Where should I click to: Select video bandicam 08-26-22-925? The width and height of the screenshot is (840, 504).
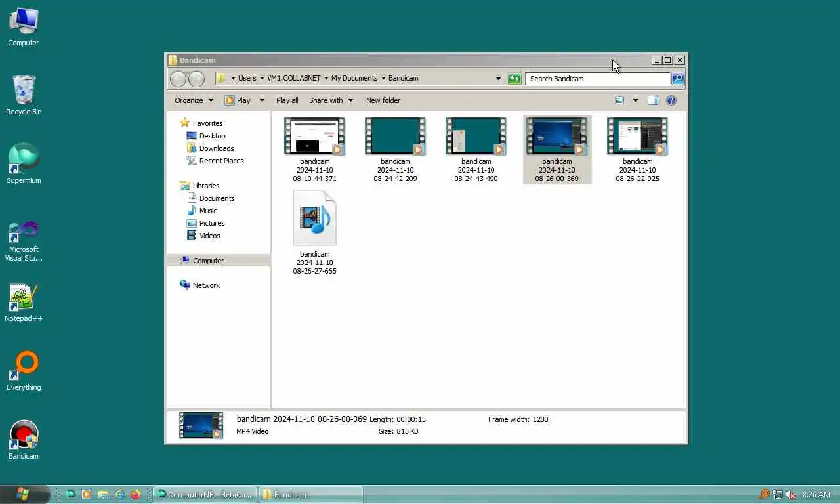637,150
